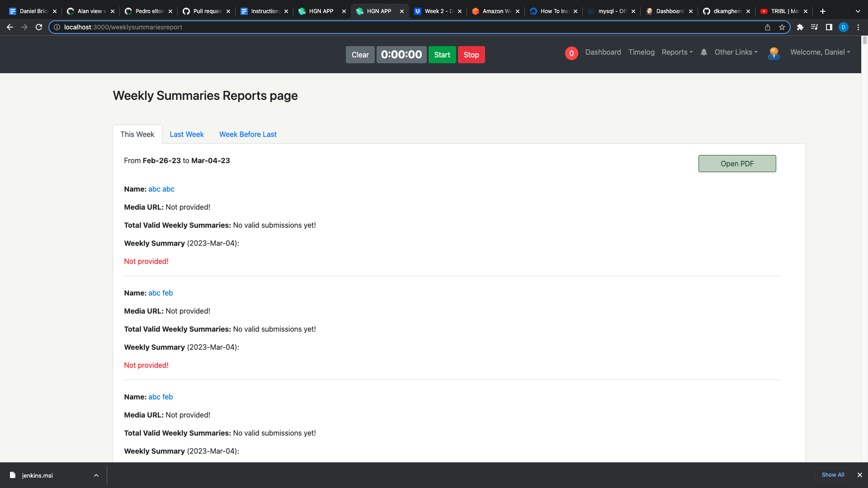Select the This Week tab
The height and width of the screenshot is (488, 868).
point(137,134)
